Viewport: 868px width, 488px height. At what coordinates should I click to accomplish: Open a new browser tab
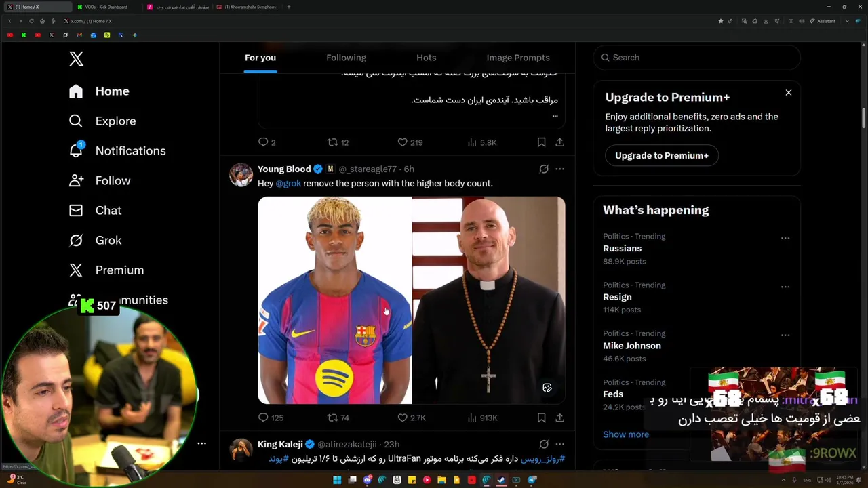[x=289, y=7]
